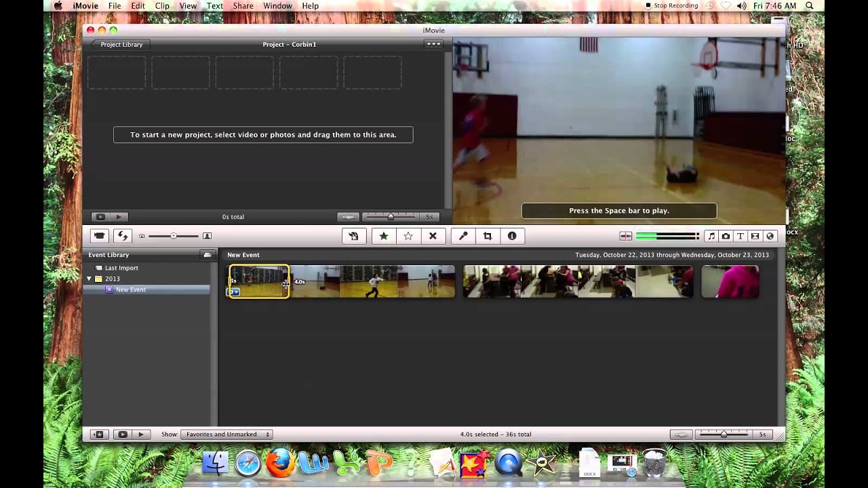This screenshot has width=868, height=488.
Task: Open Finder from the Dock
Action: click(216, 464)
